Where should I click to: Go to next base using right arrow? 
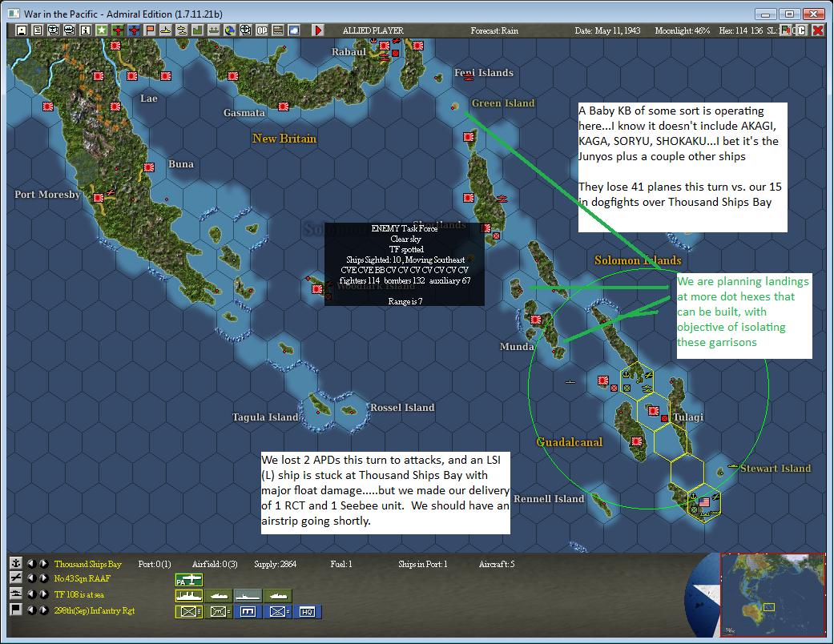coord(44,564)
